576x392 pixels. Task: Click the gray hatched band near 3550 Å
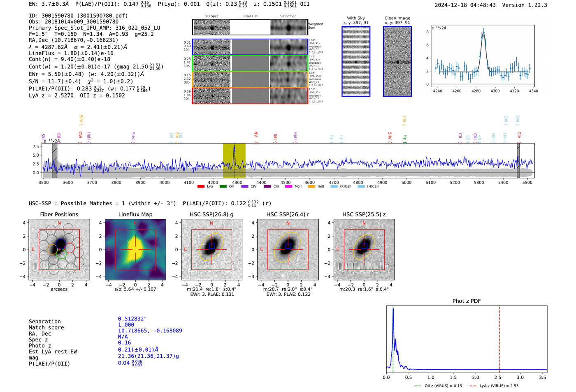coord(54,160)
